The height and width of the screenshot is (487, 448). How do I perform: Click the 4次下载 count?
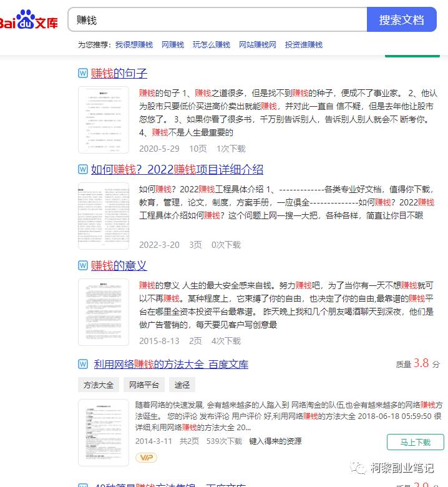click(x=226, y=341)
